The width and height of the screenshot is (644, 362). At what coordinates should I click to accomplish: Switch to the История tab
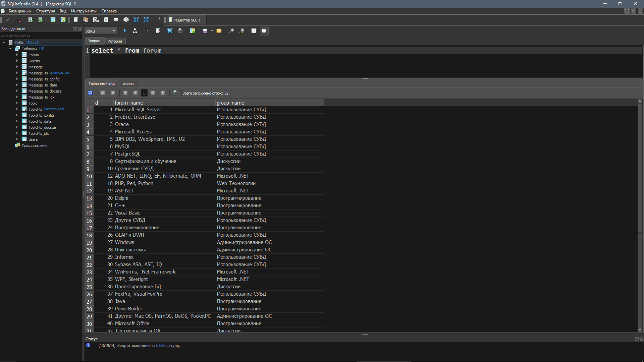pos(115,41)
